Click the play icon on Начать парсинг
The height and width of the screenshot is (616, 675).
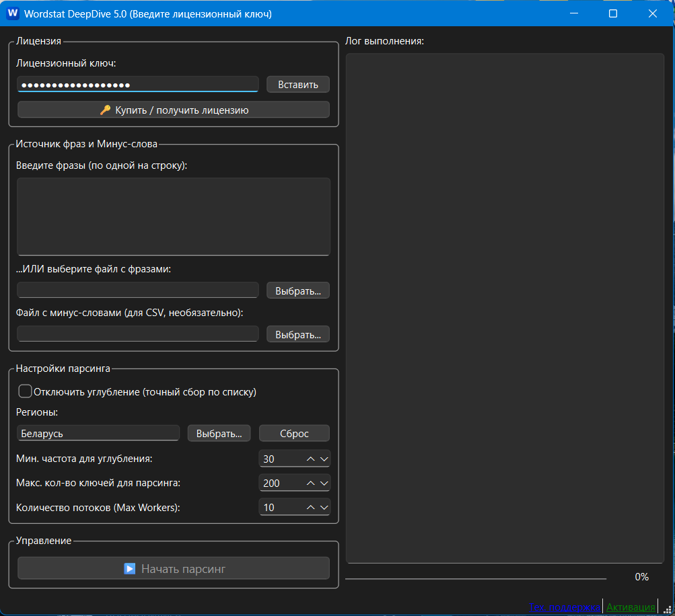coord(130,569)
